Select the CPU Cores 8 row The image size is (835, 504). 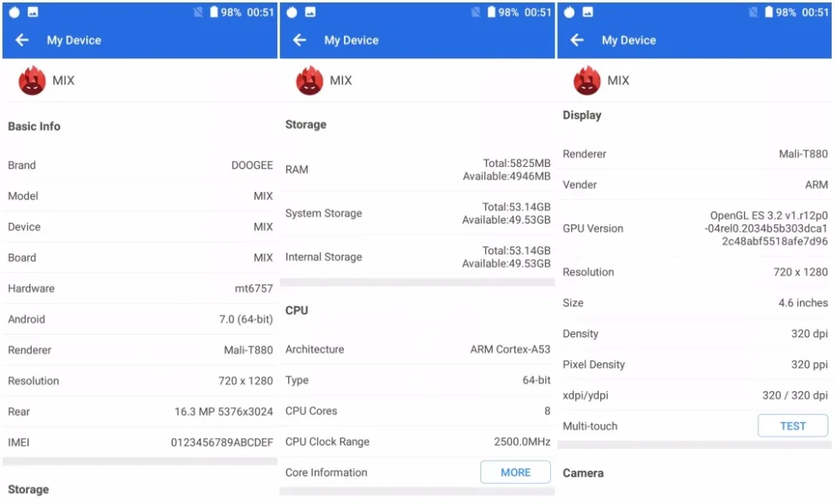pos(417,411)
